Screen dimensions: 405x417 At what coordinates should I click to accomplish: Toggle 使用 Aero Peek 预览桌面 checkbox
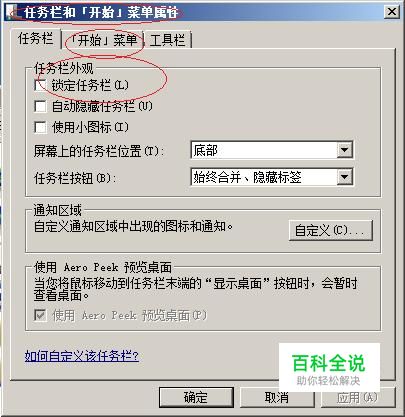[40, 315]
